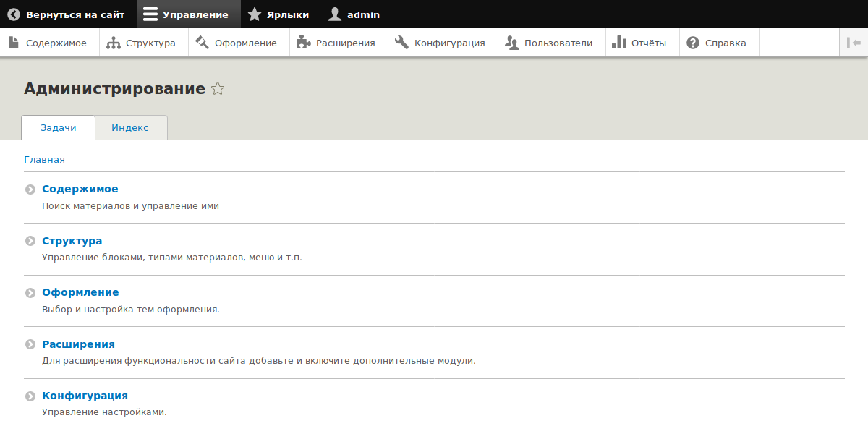This screenshot has width=868, height=434.
Task: Open the Содержимое heading link in list
Action: pyautogui.click(x=80, y=190)
